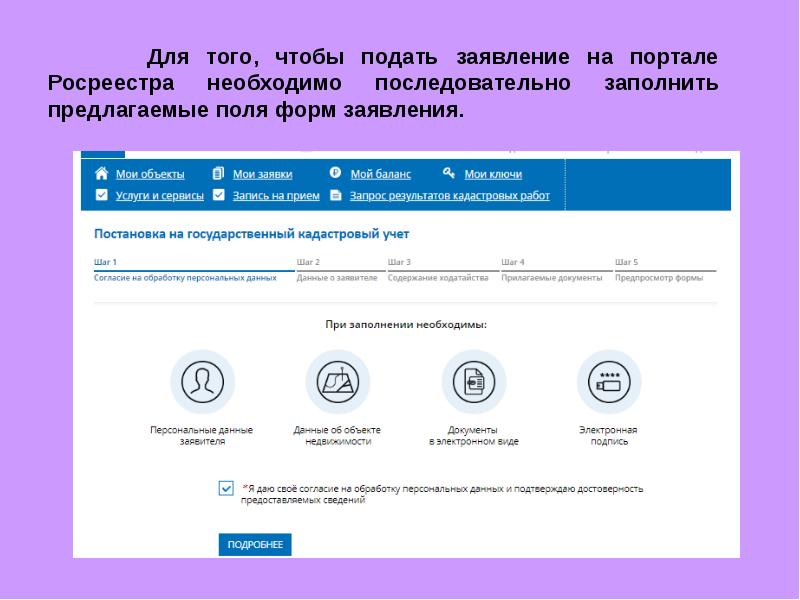Click the home icon next to Мои объекты
The height and width of the screenshot is (600, 800).
(x=100, y=174)
